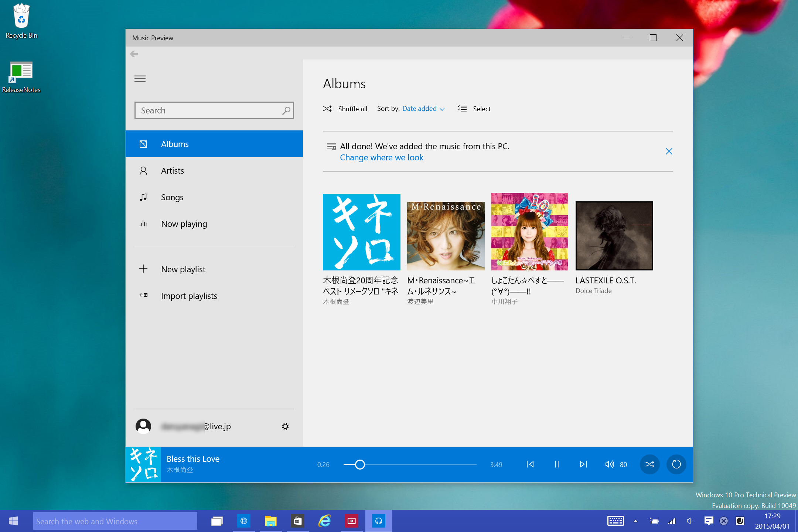Skip to the next track
Screen dimensions: 798x532
coord(583,464)
